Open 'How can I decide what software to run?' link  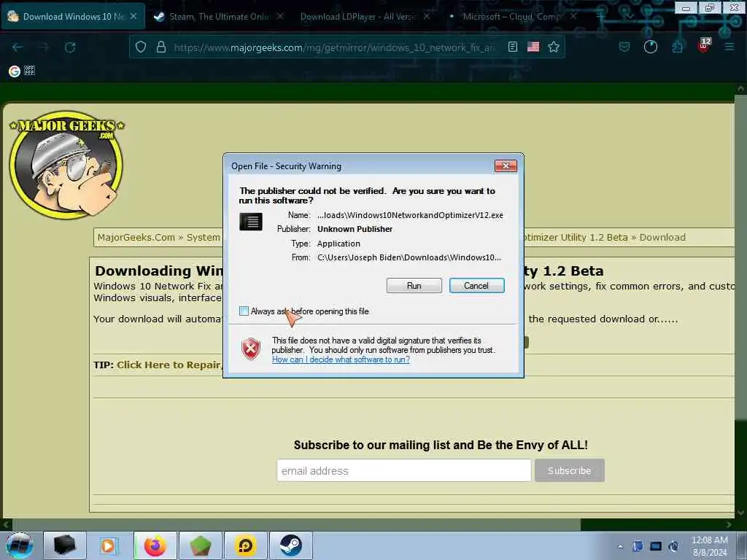(x=341, y=359)
